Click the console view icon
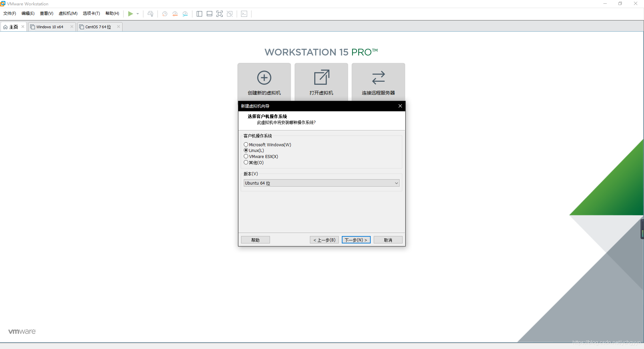This screenshot has width=644, height=349. coord(244,14)
